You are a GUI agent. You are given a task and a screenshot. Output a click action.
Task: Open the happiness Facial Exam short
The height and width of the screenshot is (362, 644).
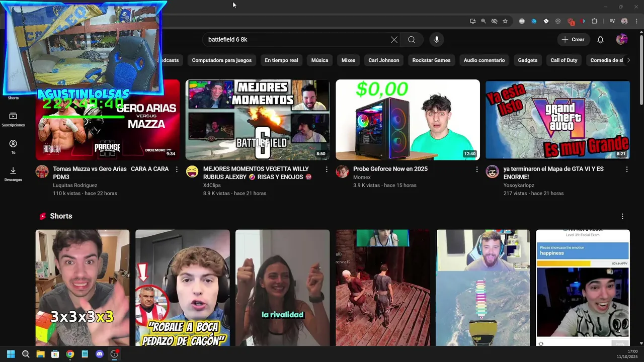[583, 288]
